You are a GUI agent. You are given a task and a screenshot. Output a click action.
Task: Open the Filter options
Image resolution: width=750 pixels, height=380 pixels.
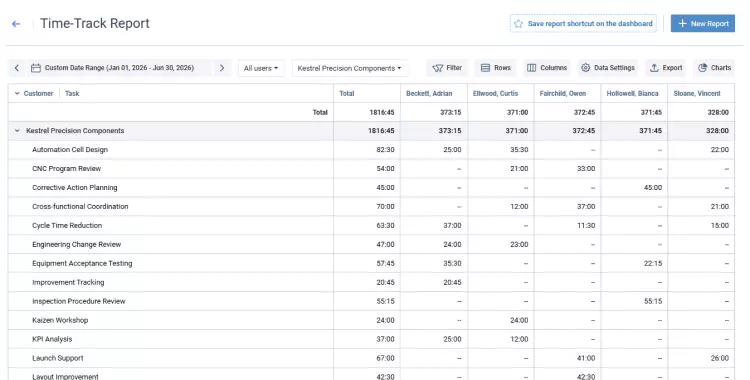[x=447, y=68]
